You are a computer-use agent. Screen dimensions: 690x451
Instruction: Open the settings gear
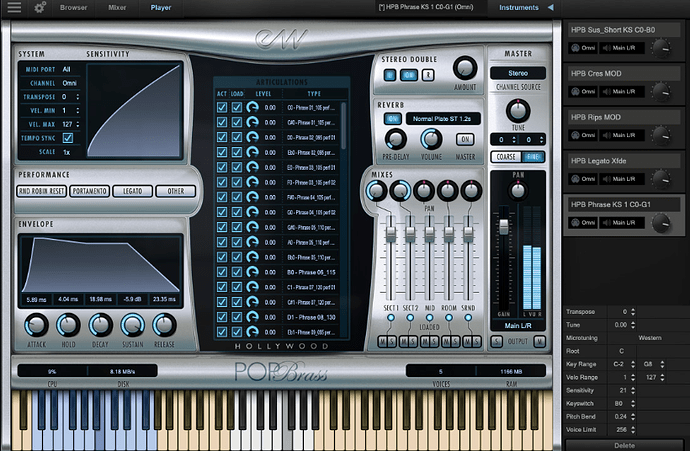click(x=40, y=7)
